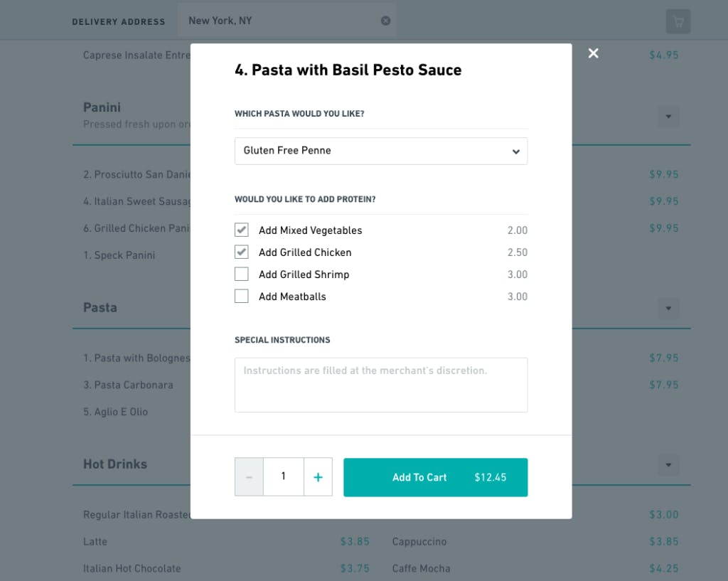Open the pasta type dropdown
The height and width of the screenshot is (581, 728).
point(381,151)
